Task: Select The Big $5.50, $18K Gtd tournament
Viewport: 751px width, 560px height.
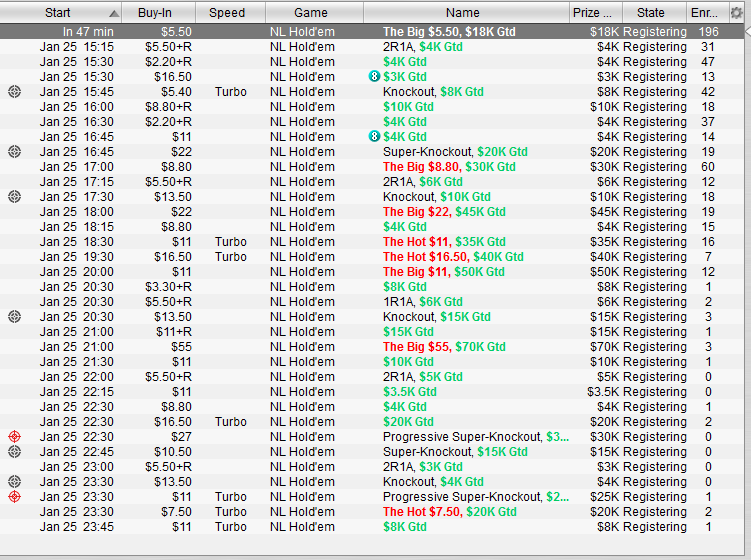Action: click(449, 32)
